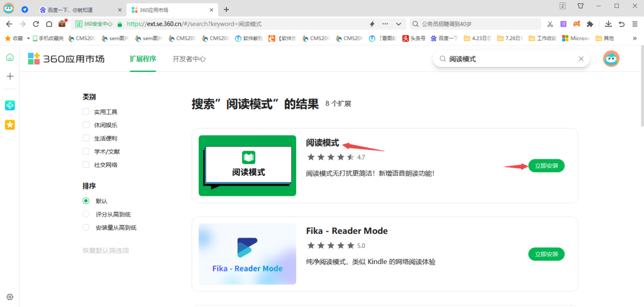The width and height of the screenshot is (644, 307).
Task: Click the browser search box 公务员招聘调到40岁
Action: [475, 24]
